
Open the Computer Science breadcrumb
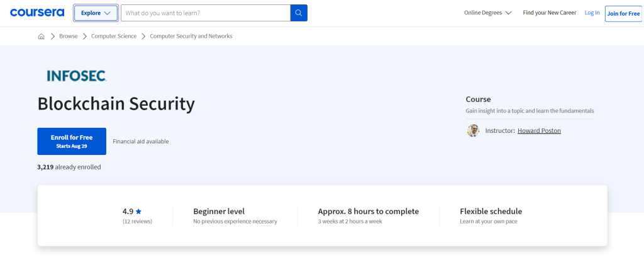point(114,36)
